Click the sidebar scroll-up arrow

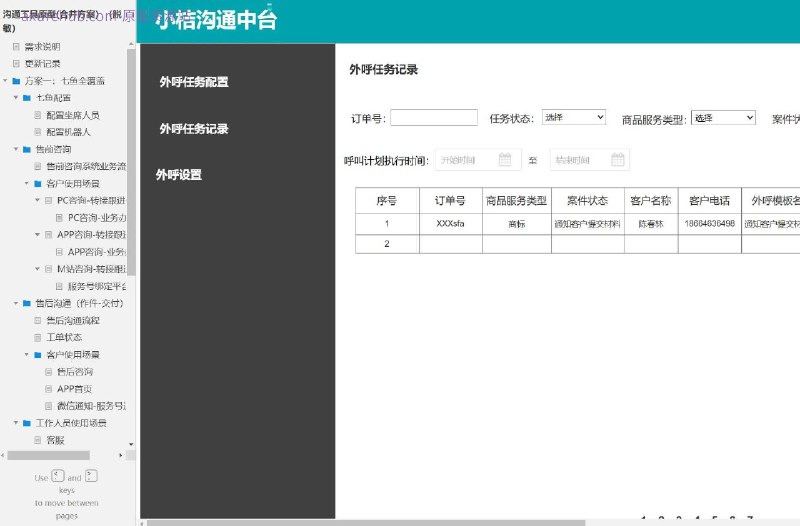pos(131,45)
